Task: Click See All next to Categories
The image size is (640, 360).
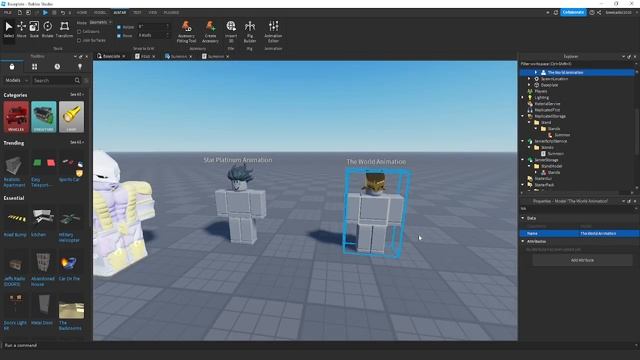Action: (76, 95)
